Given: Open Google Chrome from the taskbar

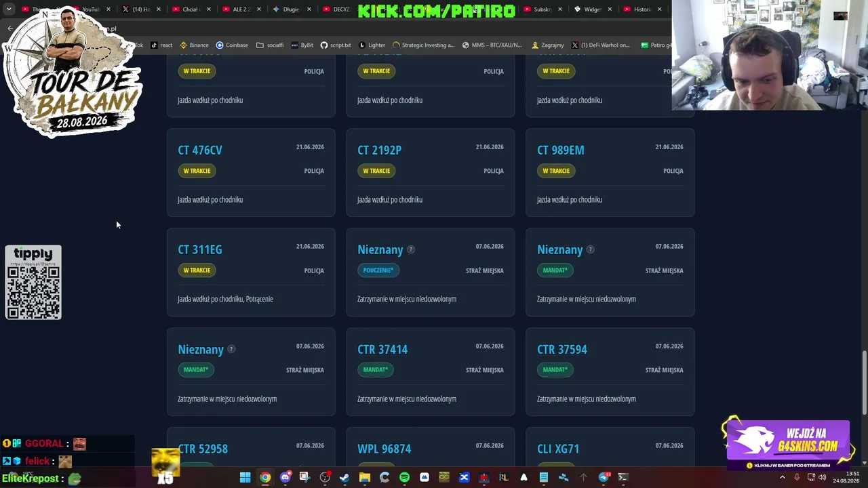Looking at the screenshot, I should click(x=265, y=477).
